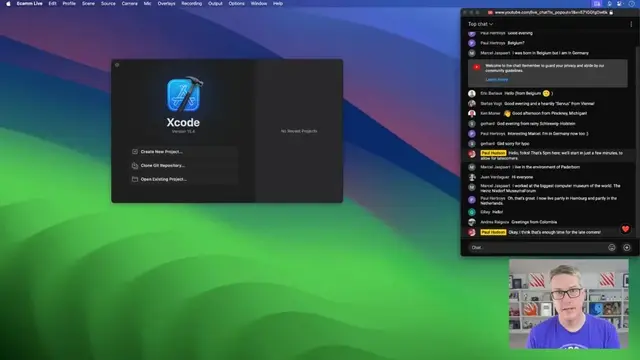Viewport: 640px width, 360px height.
Task: Open the Ecamm Live application menu
Action: (x=29, y=4)
